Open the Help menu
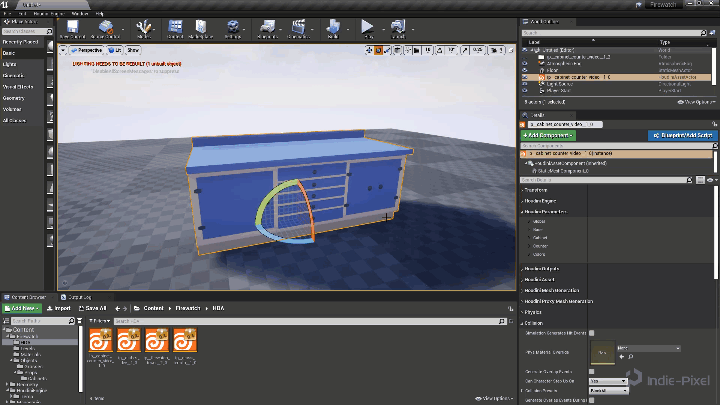The image size is (720, 405). tap(99, 14)
